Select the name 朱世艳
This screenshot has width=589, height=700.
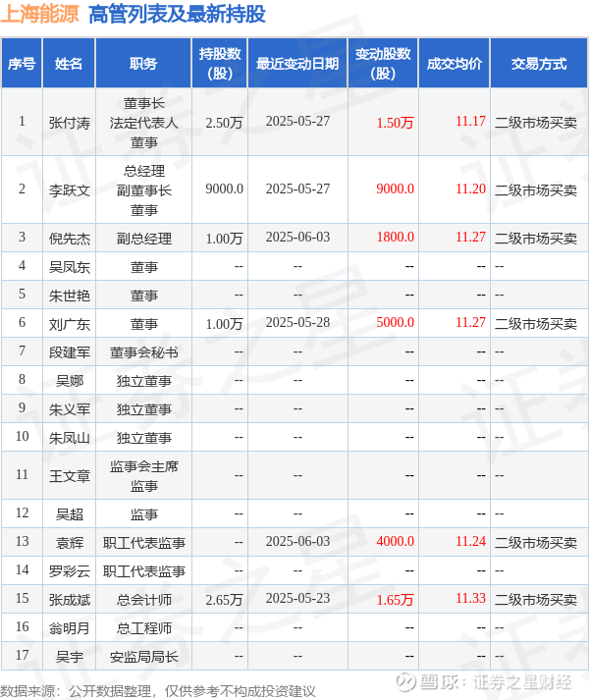coord(70,296)
